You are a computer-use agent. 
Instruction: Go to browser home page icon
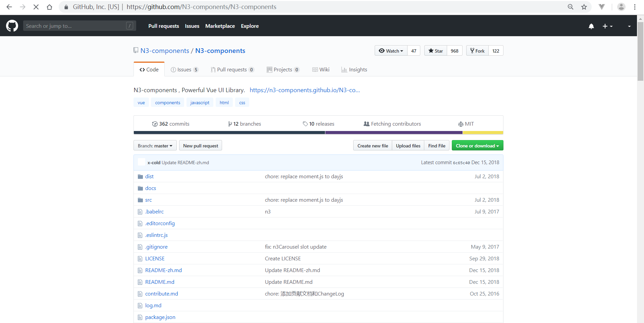(x=49, y=7)
